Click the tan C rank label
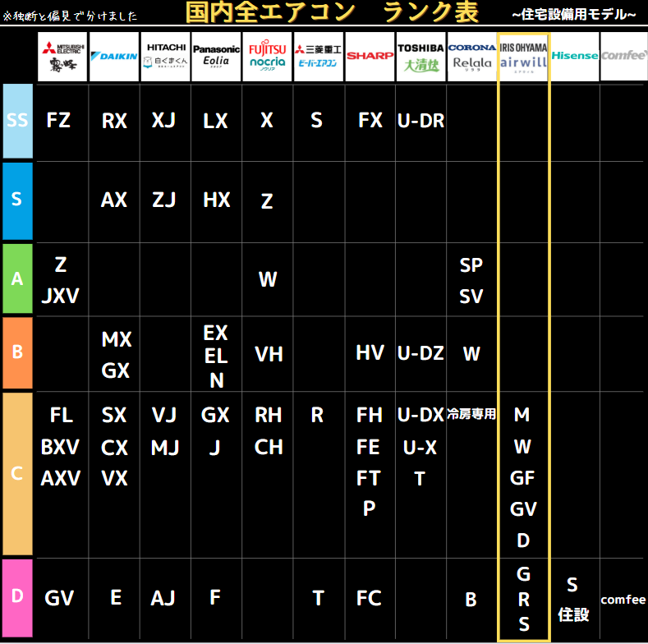 point(18,474)
